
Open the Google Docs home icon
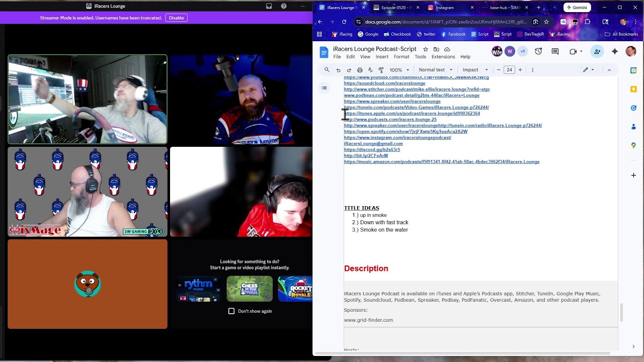click(x=324, y=52)
